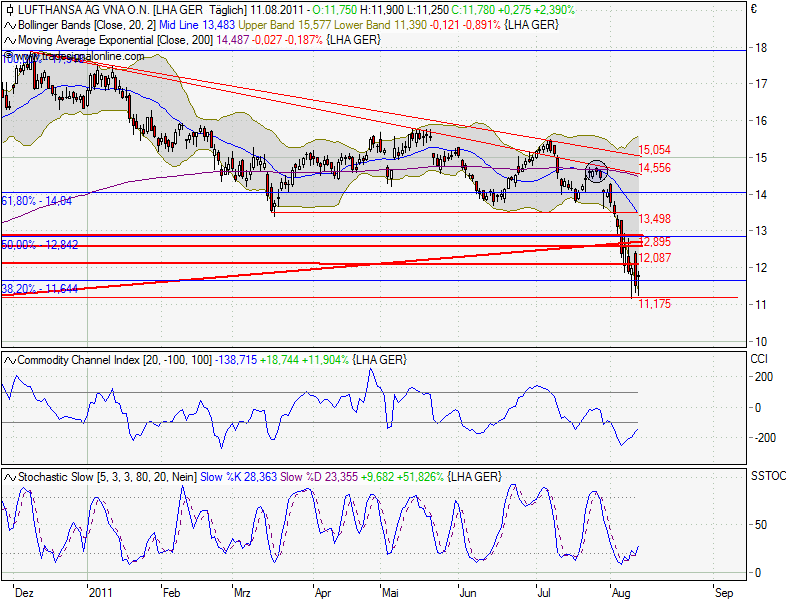Image resolution: width=800 pixels, height=600 pixels.
Task: Click the curve icon beside Moving Average Exponential
Action: click(x=9, y=42)
